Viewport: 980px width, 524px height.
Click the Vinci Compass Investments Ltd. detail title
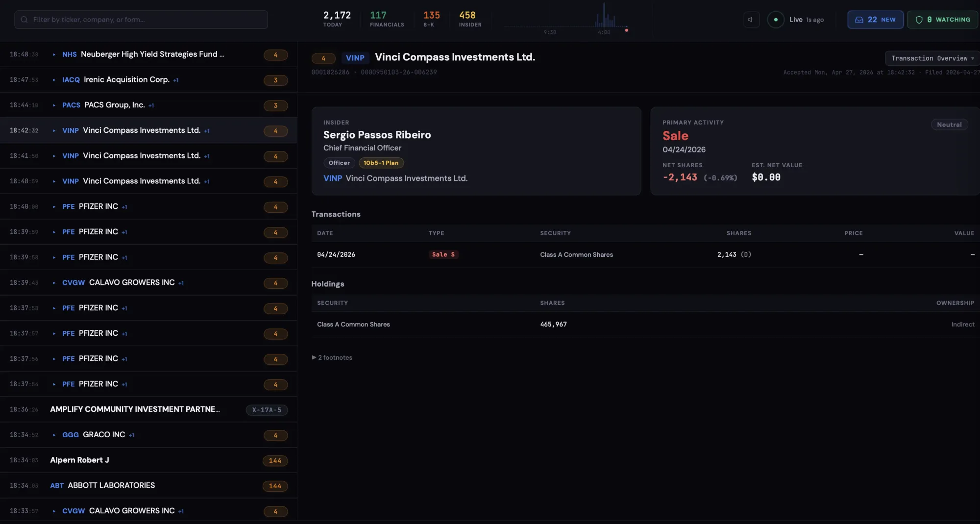tap(455, 57)
